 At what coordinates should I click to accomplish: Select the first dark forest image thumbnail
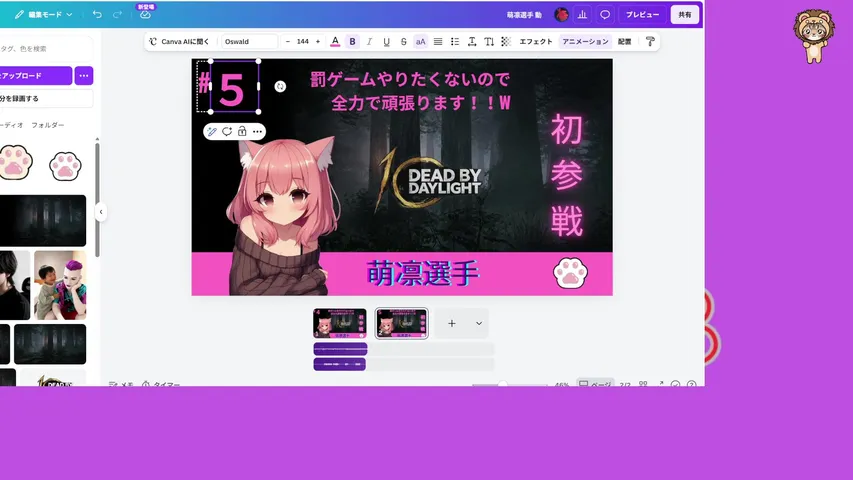[x=43, y=220]
